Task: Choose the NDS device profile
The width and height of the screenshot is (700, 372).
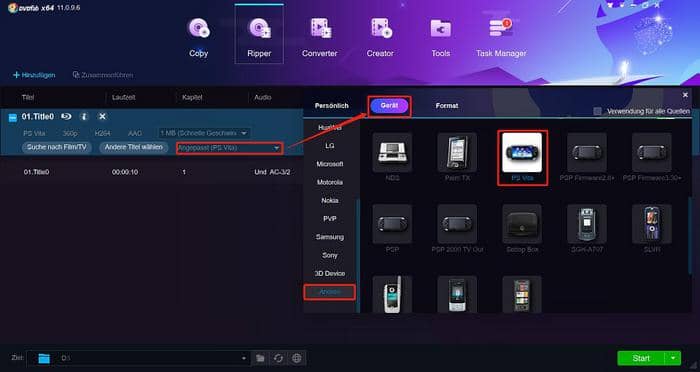Action: pyautogui.click(x=392, y=152)
